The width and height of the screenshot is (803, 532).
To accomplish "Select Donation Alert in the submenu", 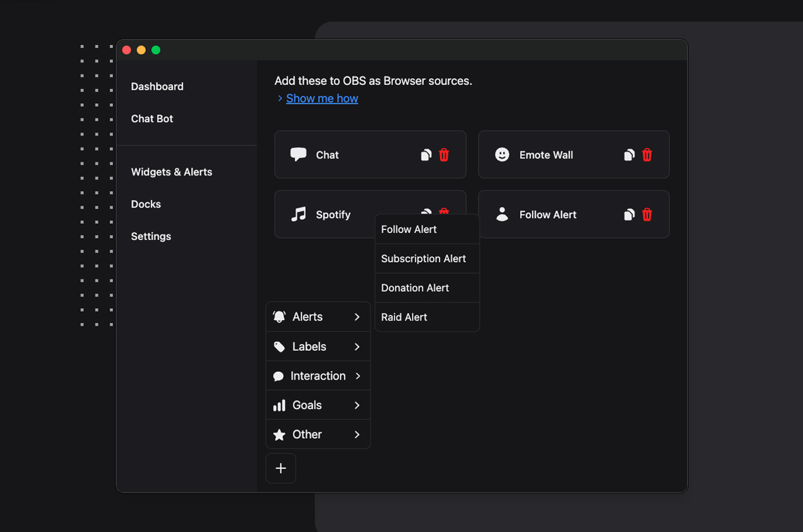I will point(415,288).
